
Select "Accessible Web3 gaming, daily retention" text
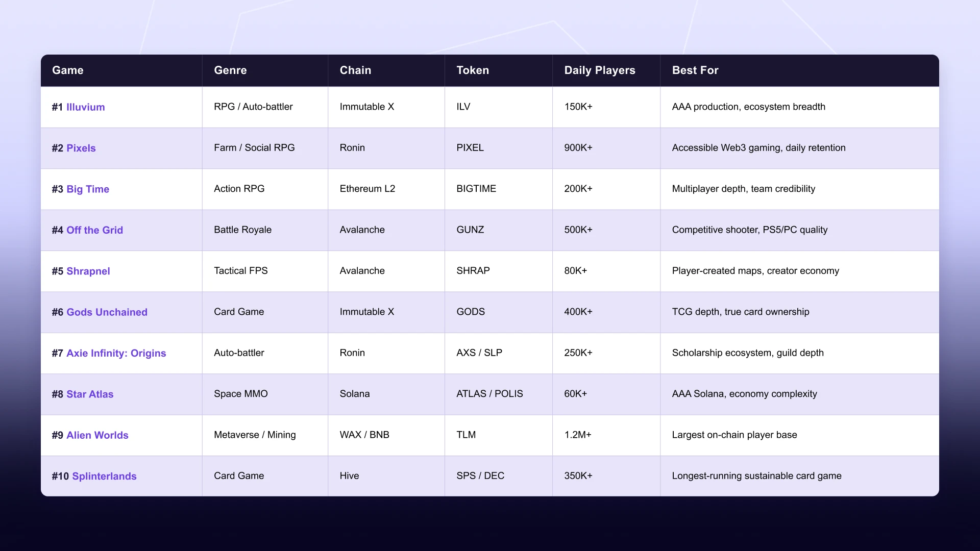tap(758, 148)
